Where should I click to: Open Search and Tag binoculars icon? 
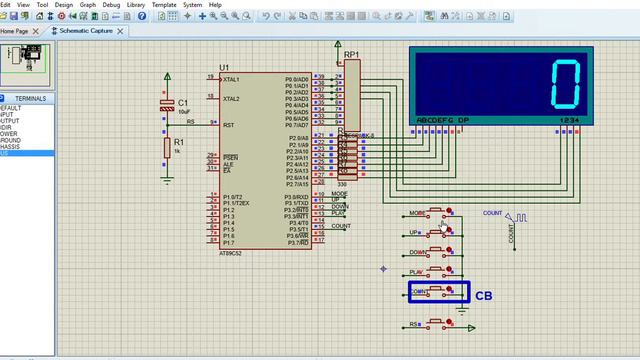tap(444, 16)
